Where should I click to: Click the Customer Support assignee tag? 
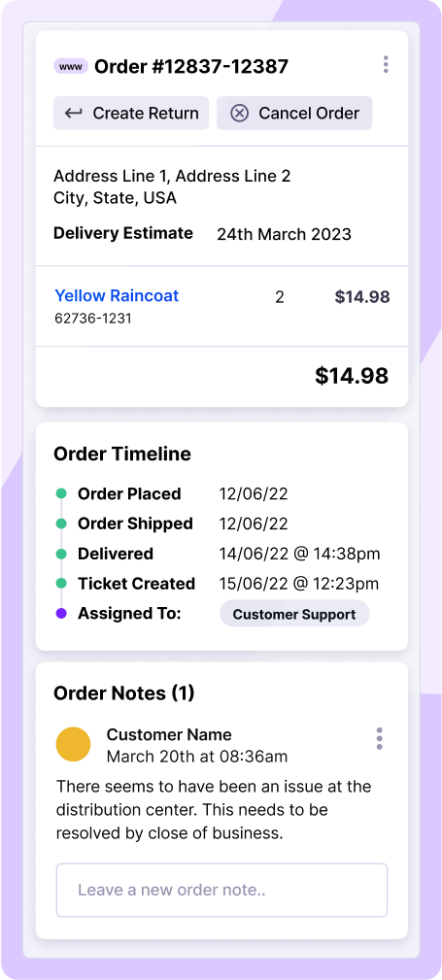(x=294, y=614)
